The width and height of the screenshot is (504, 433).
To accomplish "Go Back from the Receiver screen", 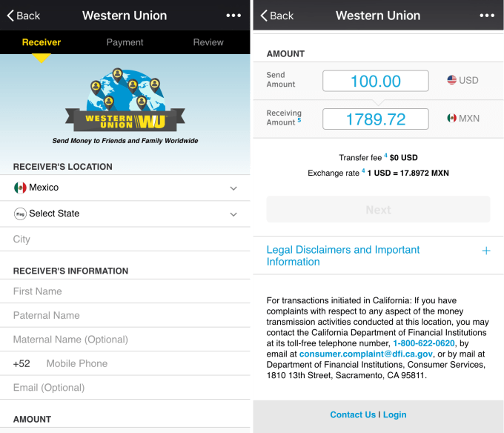I will click(x=24, y=16).
